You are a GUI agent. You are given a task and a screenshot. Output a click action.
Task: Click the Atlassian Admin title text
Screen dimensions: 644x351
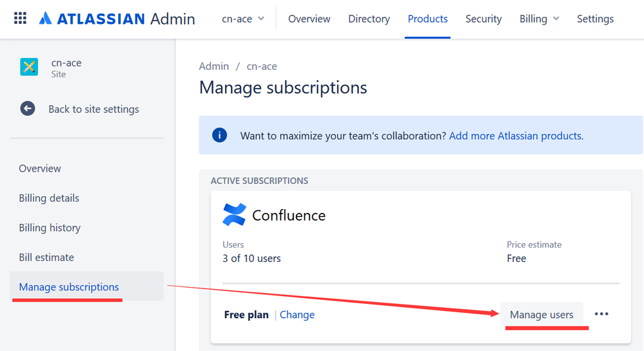click(x=126, y=19)
